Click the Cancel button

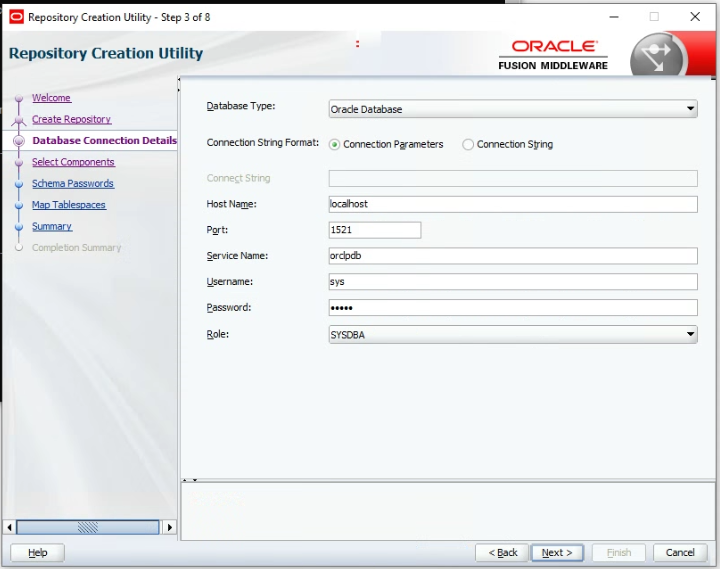[x=680, y=552]
